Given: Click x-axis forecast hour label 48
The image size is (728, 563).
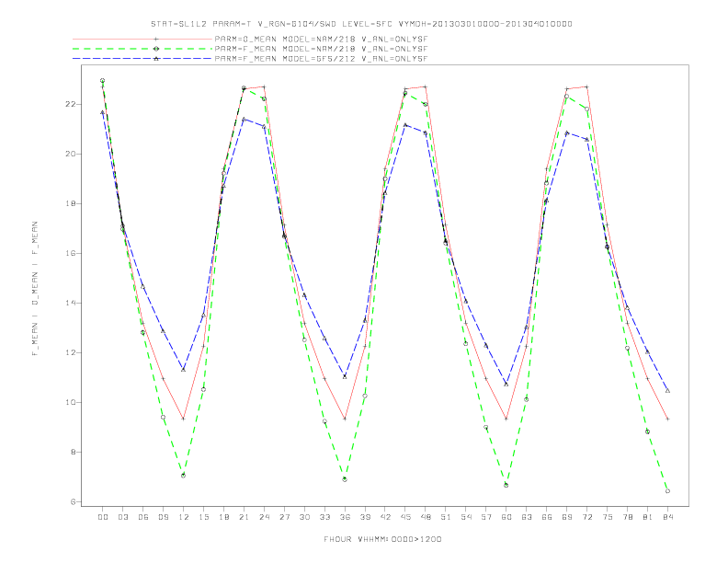Looking at the screenshot, I should [x=426, y=517].
